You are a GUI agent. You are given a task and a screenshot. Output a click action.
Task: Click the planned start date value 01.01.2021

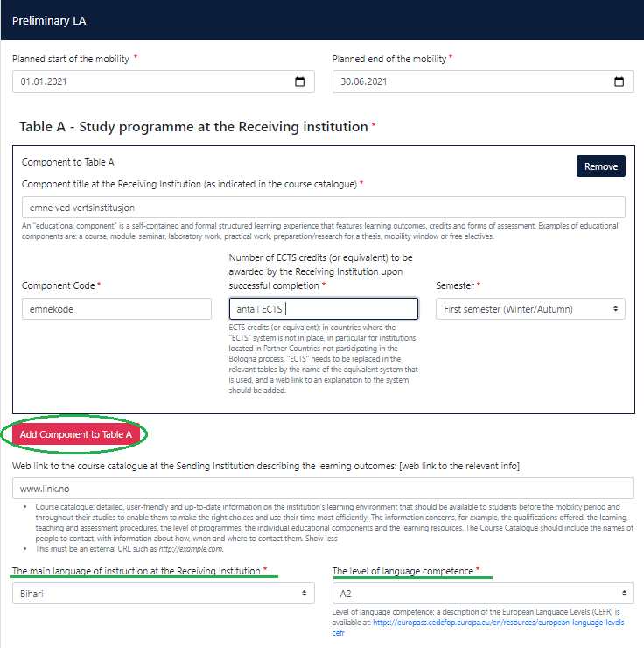[44, 82]
